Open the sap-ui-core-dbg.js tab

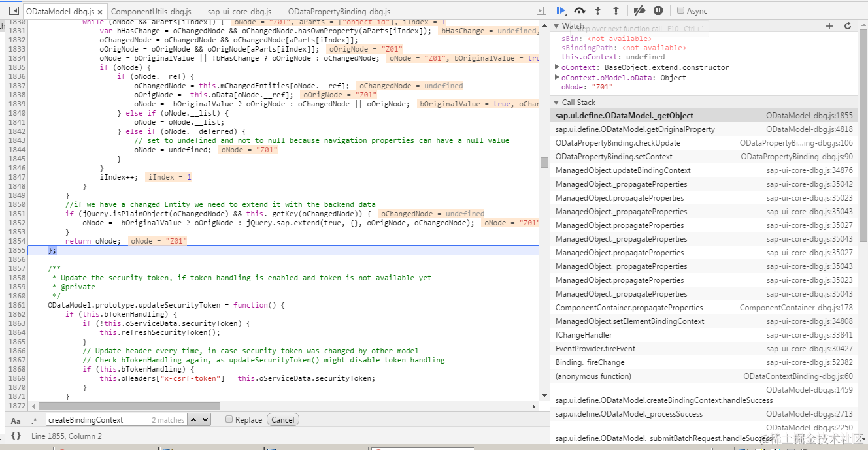pos(239,12)
